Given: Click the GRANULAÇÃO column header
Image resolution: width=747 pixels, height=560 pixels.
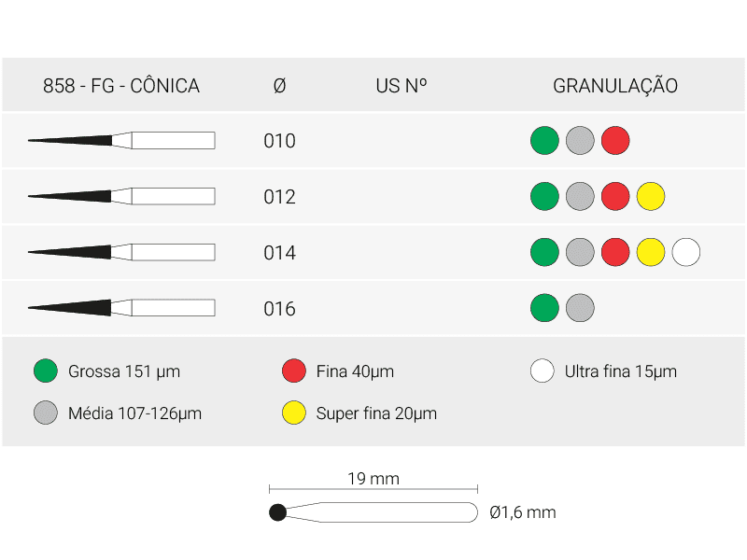Looking at the screenshot, I should [x=615, y=86].
